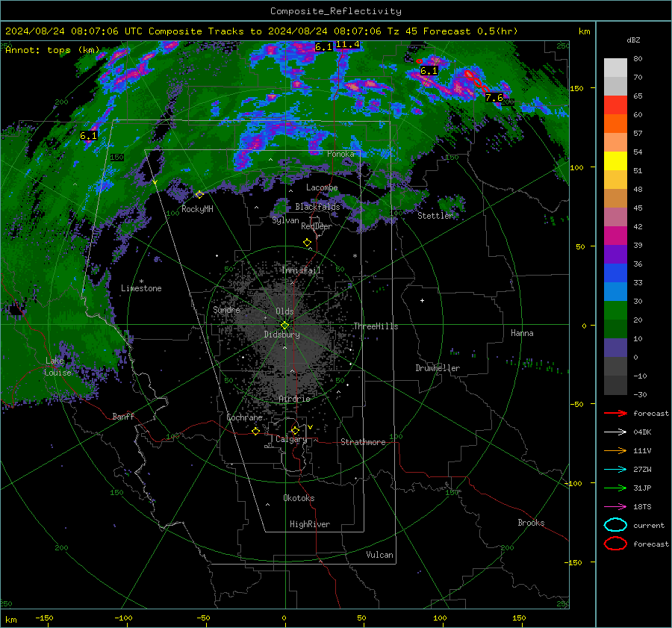Click the Airdrie city label
Viewport: 672px width, 628px height.
(294, 399)
